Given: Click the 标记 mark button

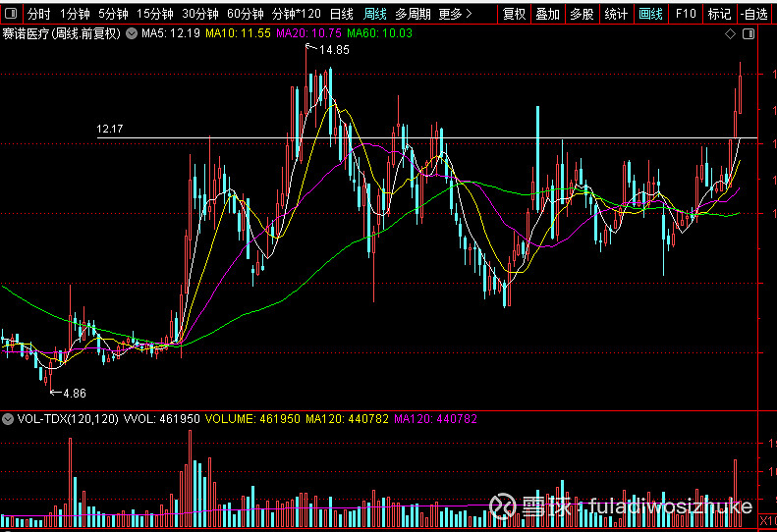Looking at the screenshot, I should (x=719, y=14).
